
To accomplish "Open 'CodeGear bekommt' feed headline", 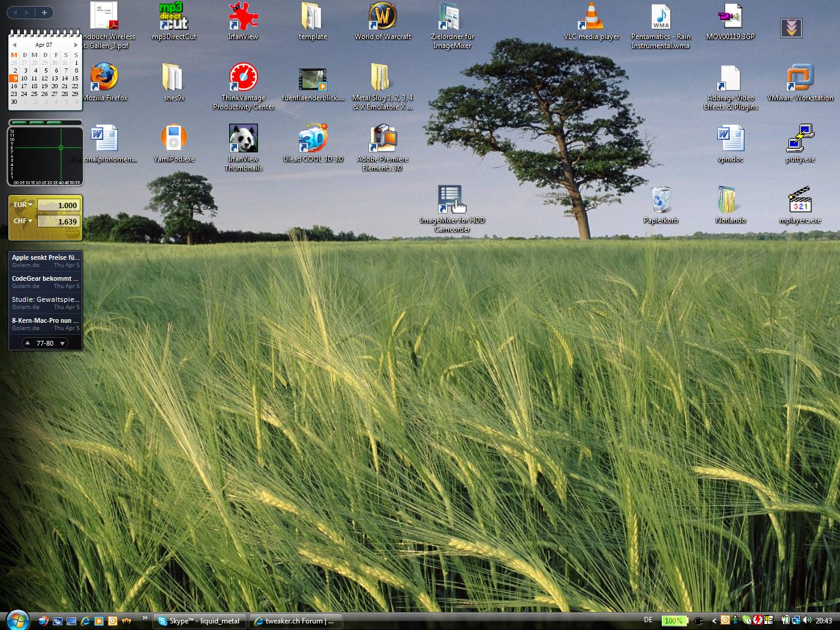I will (x=45, y=278).
